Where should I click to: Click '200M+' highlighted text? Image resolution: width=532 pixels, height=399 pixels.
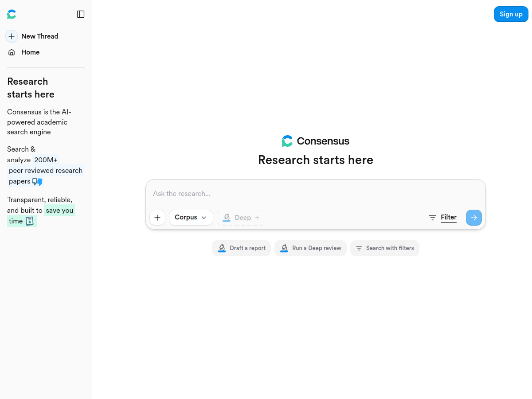tap(46, 160)
